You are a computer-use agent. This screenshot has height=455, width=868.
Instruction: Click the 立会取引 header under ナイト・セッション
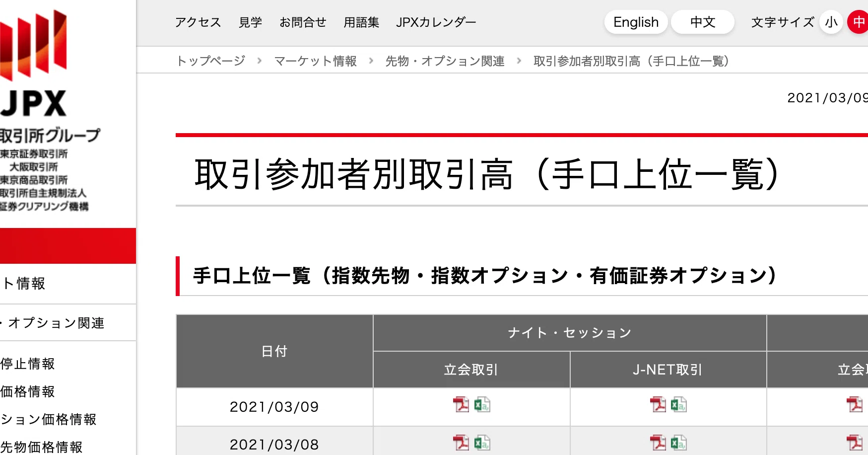(471, 370)
